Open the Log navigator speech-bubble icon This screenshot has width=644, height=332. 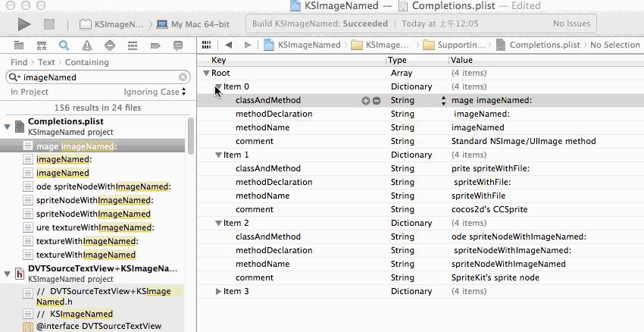click(x=177, y=45)
